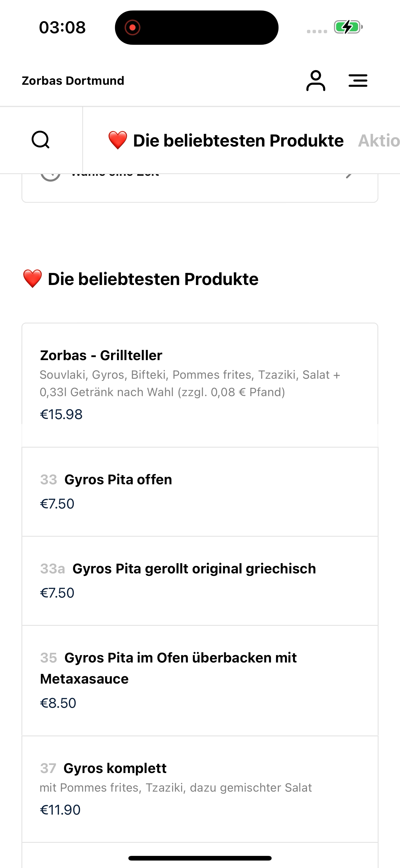
Task: Open the search magnifier icon
Action: tap(41, 139)
